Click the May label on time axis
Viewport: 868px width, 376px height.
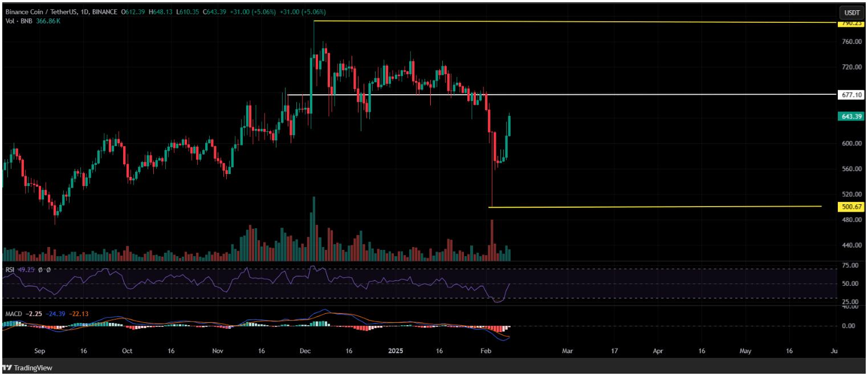(745, 351)
